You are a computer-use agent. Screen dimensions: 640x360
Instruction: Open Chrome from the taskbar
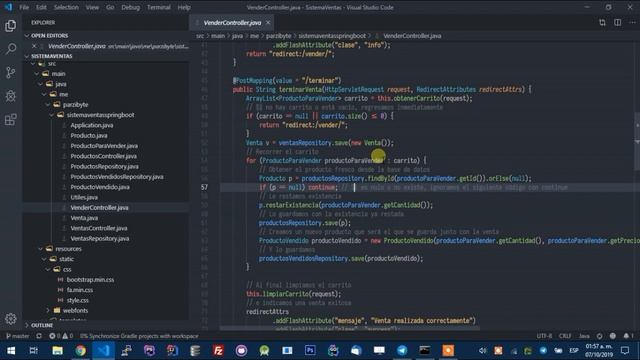[80, 350]
